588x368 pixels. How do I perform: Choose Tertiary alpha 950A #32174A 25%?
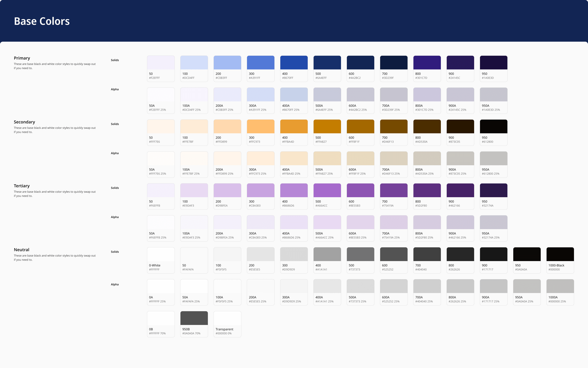(494, 228)
